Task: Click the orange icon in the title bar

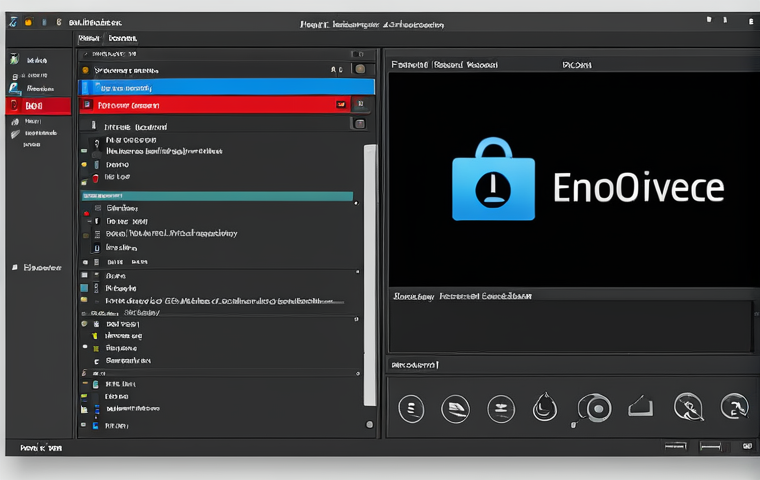Action: (28, 22)
